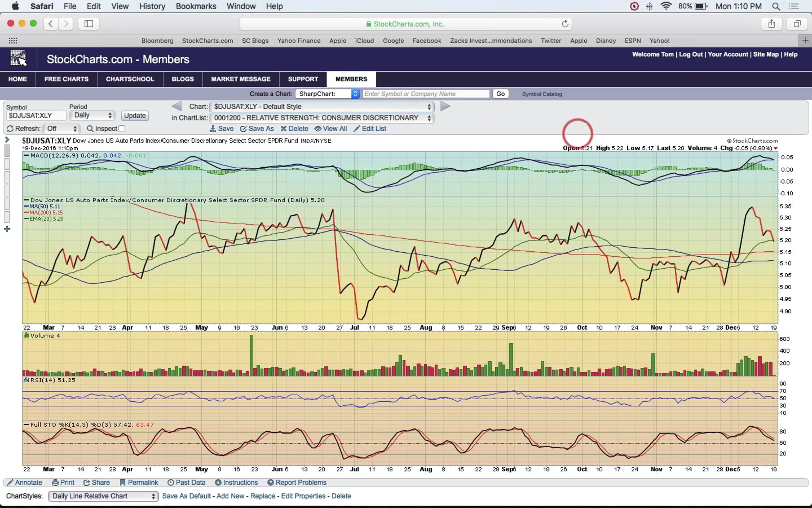Open the FREE CHARTS tab

[x=66, y=79]
